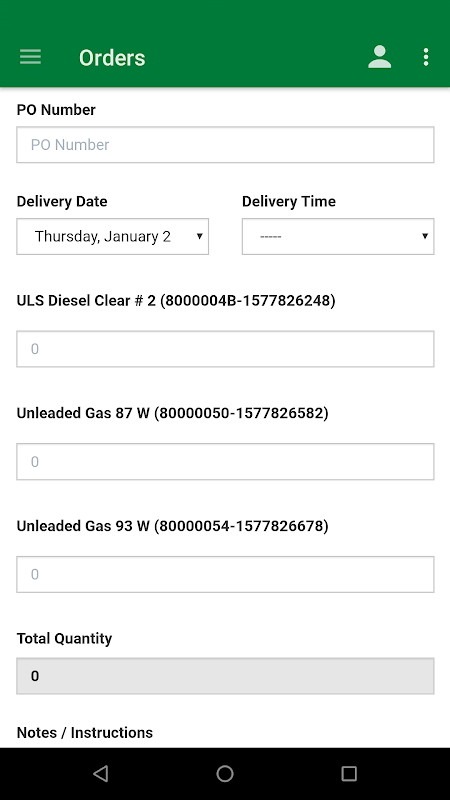Expand the Delivery Time dropdown
The image size is (450, 800).
[338, 236]
